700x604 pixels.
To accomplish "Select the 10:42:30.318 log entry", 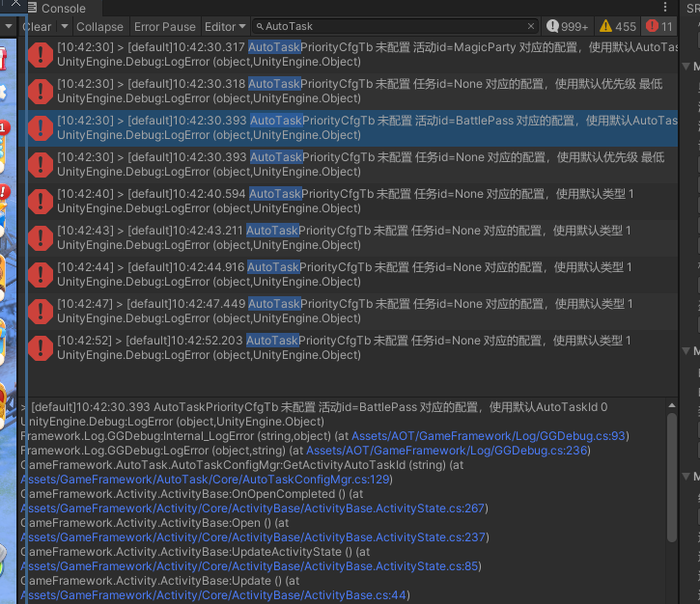I will pos(349,91).
